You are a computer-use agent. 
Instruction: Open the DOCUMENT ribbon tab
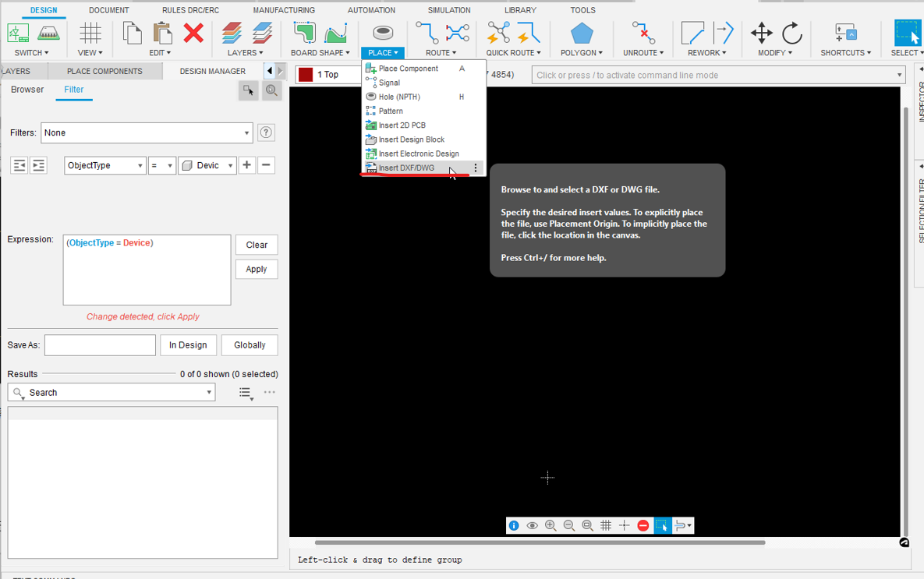click(x=109, y=10)
